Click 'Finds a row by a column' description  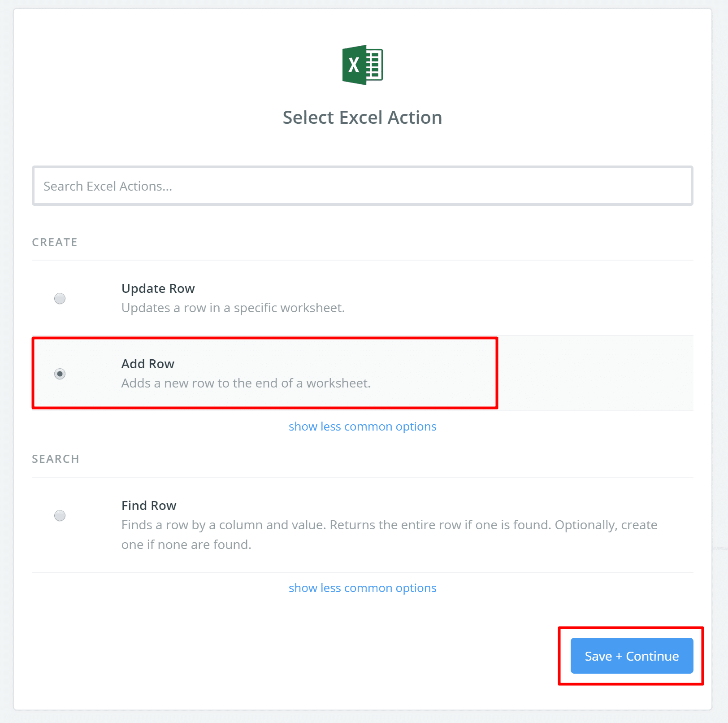pyautogui.click(x=389, y=525)
